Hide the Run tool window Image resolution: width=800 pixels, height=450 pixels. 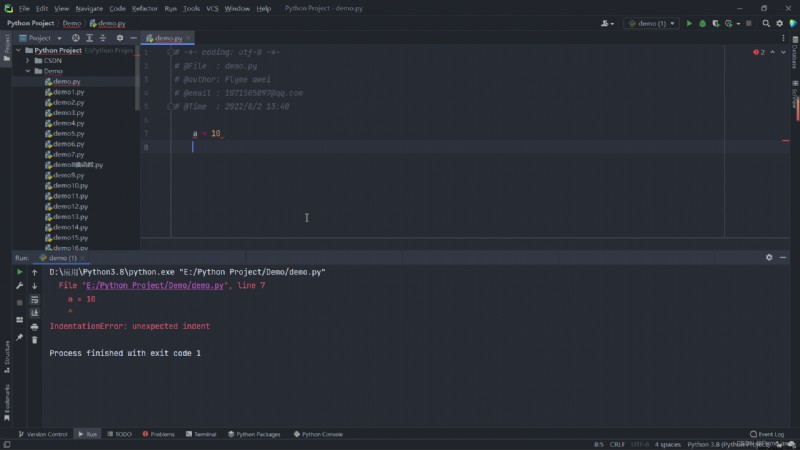click(783, 258)
